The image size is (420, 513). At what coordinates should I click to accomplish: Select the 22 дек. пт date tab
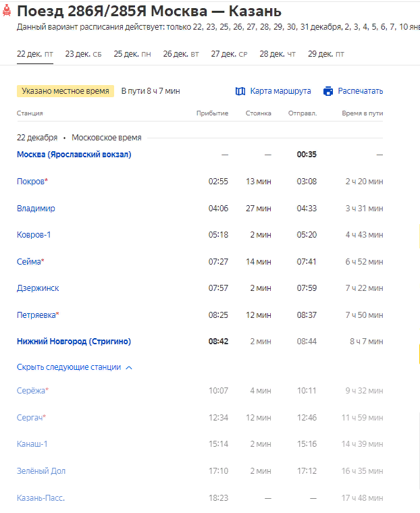[x=35, y=53]
